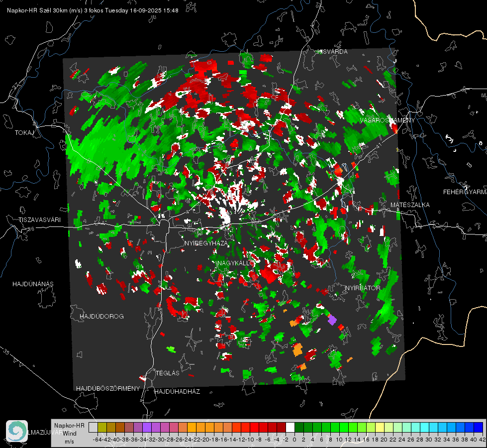Click the TOKAJ town label
This screenshot has height=448, width=487.
pos(24,133)
